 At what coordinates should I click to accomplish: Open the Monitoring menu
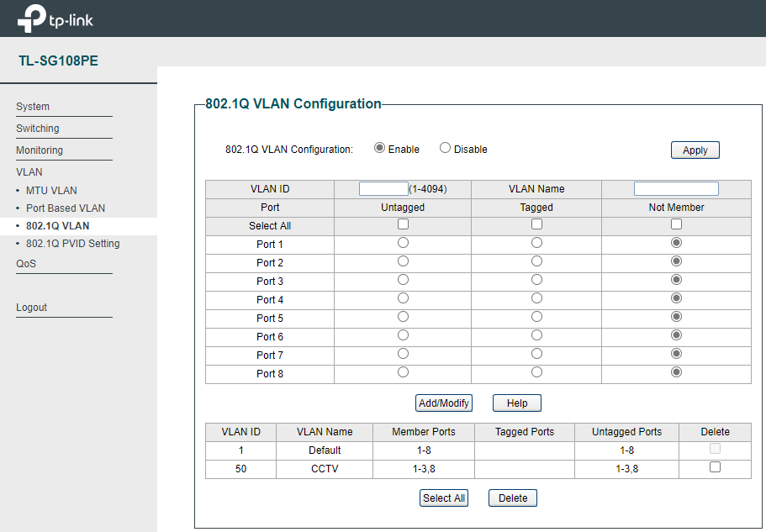pyautogui.click(x=40, y=150)
